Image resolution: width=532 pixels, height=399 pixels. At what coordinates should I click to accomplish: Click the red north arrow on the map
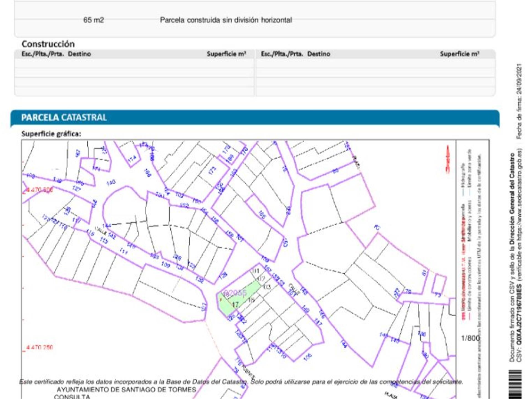(x=447, y=160)
